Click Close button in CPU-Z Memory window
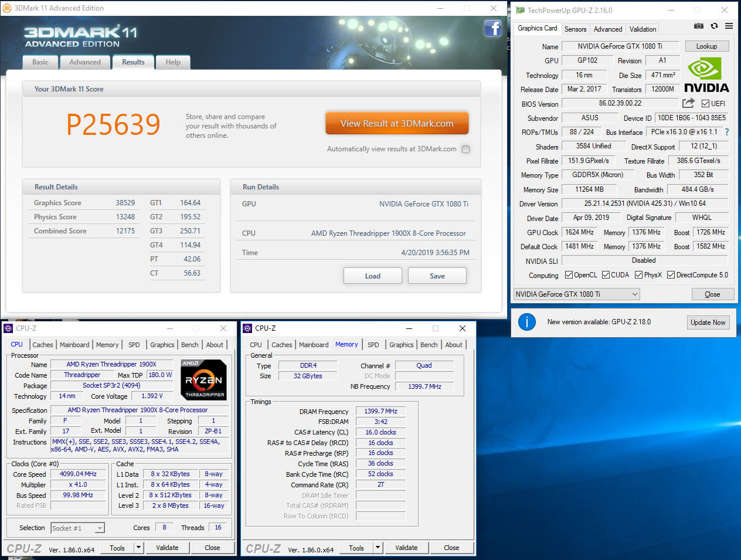The width and height of the screenshot is (741, 560). click(x=451, y=548)
